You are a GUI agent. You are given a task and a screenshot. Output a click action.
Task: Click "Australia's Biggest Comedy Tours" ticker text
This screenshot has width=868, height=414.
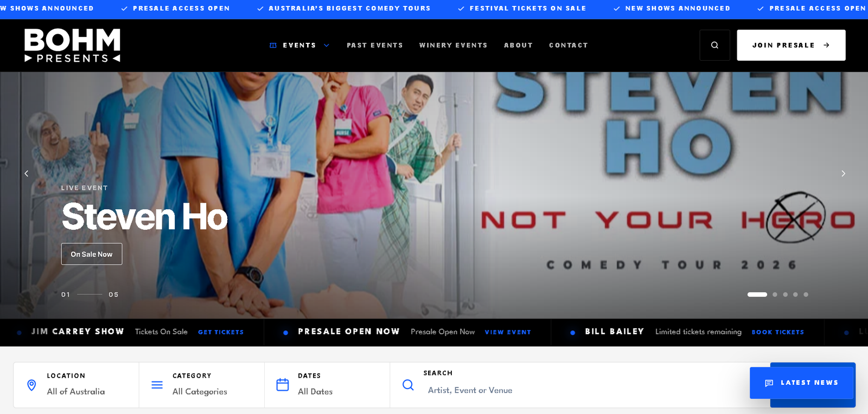click(349, 8)
